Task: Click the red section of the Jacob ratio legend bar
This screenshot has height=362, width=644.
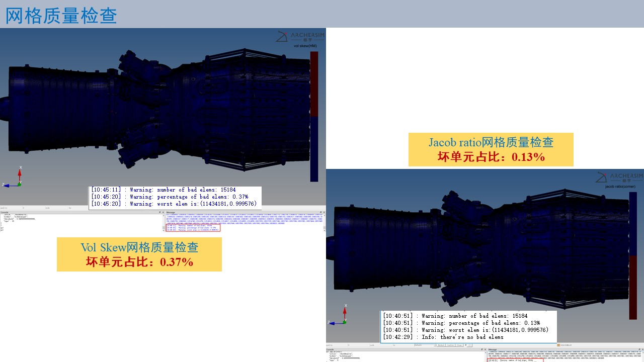Action: click(633, 287)
